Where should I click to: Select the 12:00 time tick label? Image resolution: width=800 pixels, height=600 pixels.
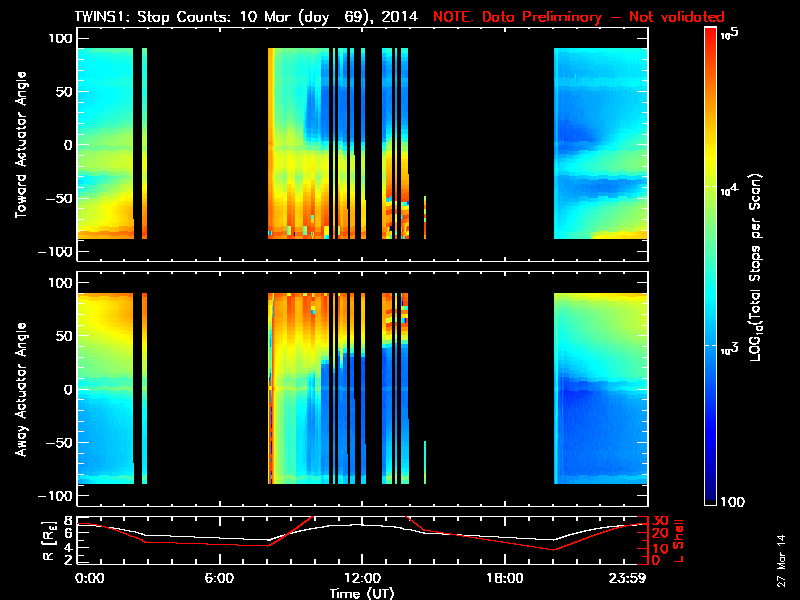click(x=362, y=578)
